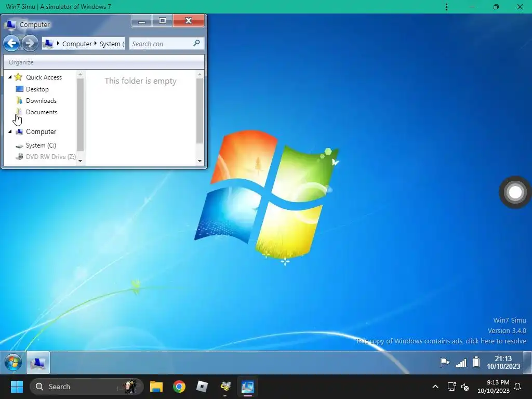The width and height of the screenshot is (532, 399).
Task: Open the host notifications bell
Action: 518,387
